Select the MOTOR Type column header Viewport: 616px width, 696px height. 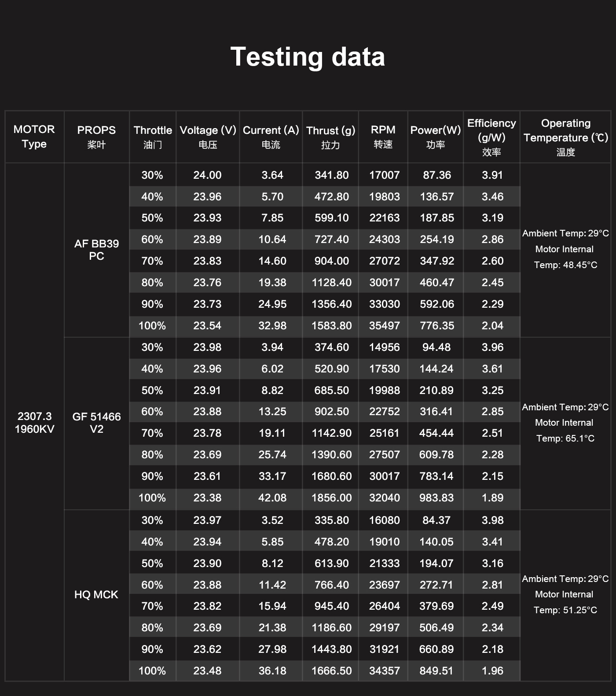click(34, 136)
